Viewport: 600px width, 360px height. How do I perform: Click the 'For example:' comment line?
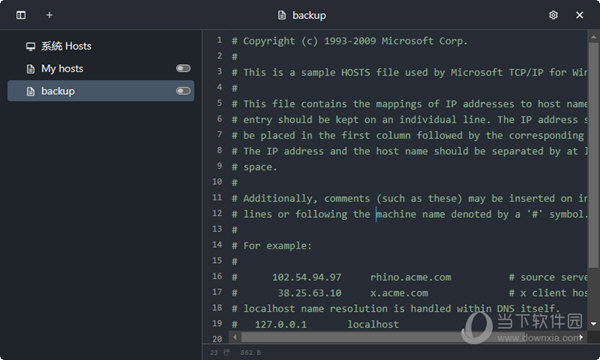(x=272, y=246)
